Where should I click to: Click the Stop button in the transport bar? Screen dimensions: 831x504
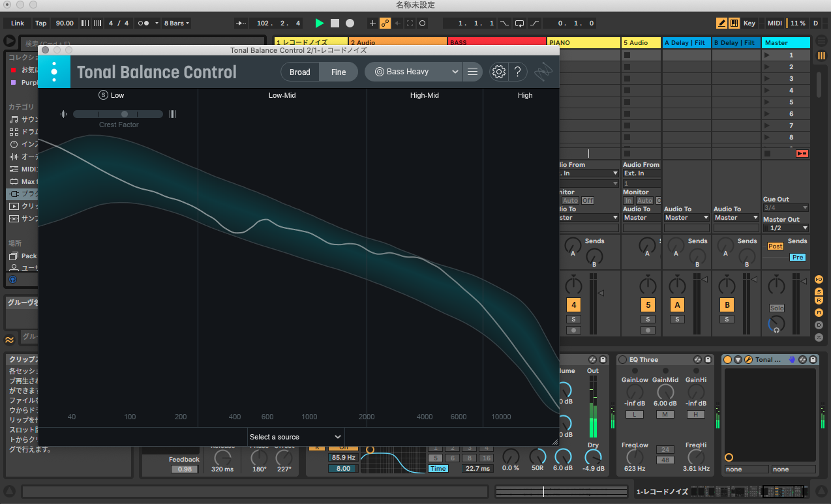[x=335, y=23]
